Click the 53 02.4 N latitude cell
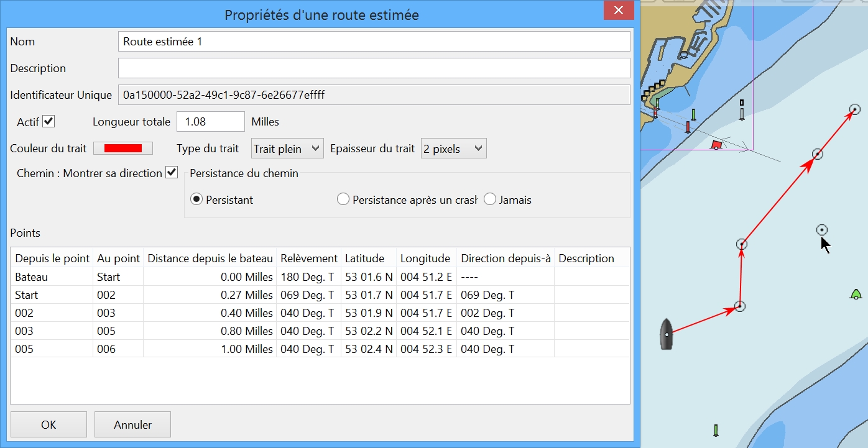 click(369, 349)
